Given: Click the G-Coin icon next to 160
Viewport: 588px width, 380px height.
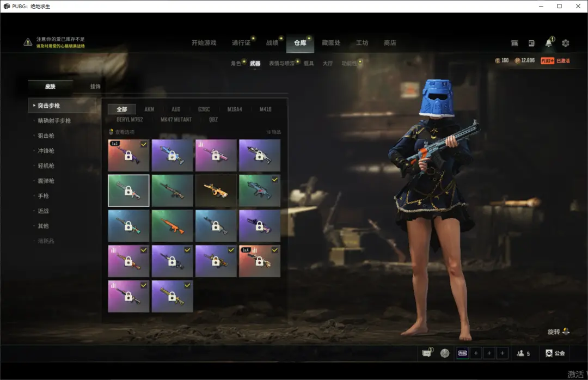Looking at the screenshot, I should pyautogui.click(x=498, y=61).
